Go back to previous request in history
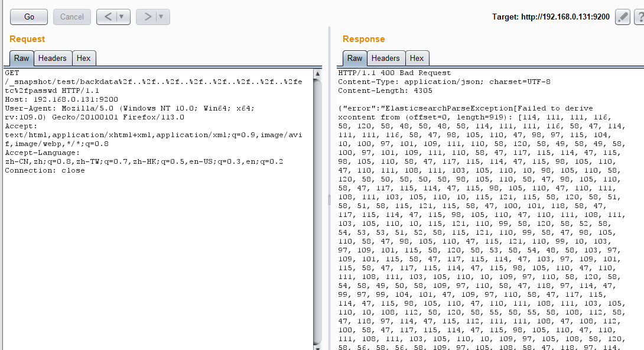The width and height of the screenshot is (644, 350). [108, 17]
